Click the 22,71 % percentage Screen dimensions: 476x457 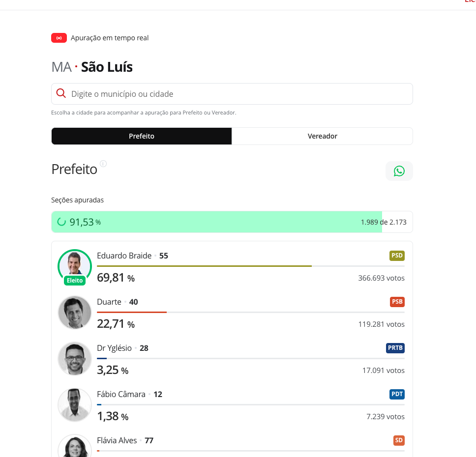[116, 324]
